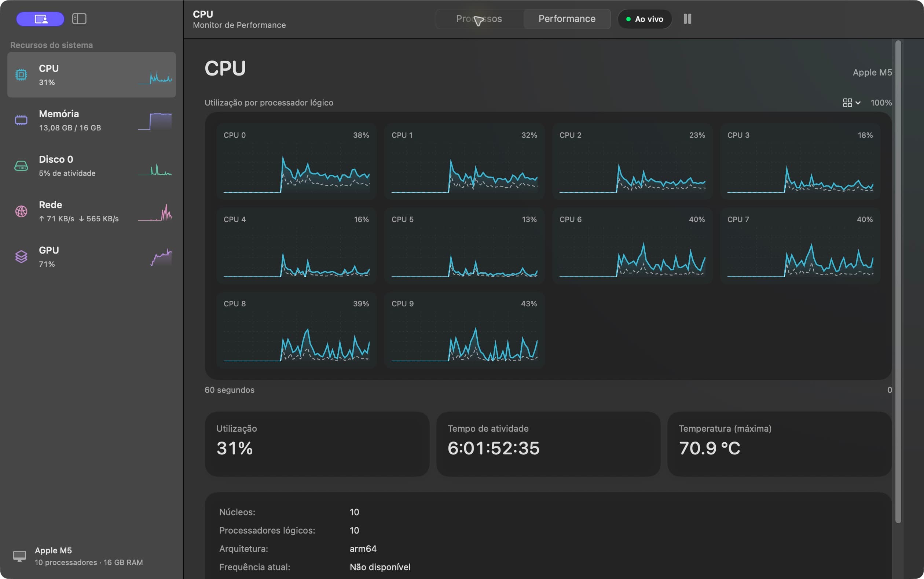Switch to the Performance tab

tap(567, 19)
